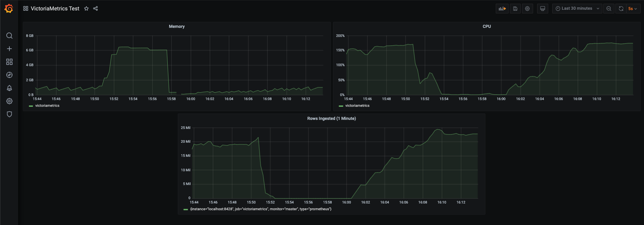Star the VictoriaMetrics Test dashboard
644x225 pixels.
86,8
